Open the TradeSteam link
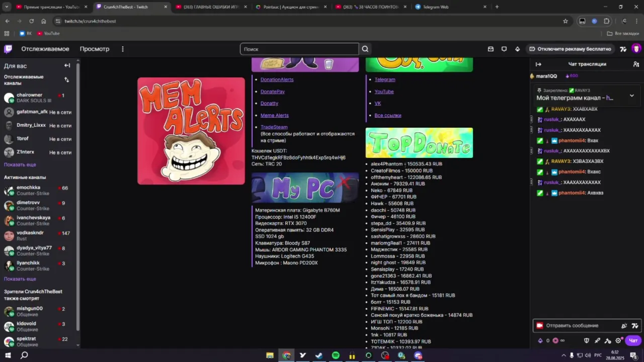The height and width of the screenshot is (362, 644). point(274,127)
